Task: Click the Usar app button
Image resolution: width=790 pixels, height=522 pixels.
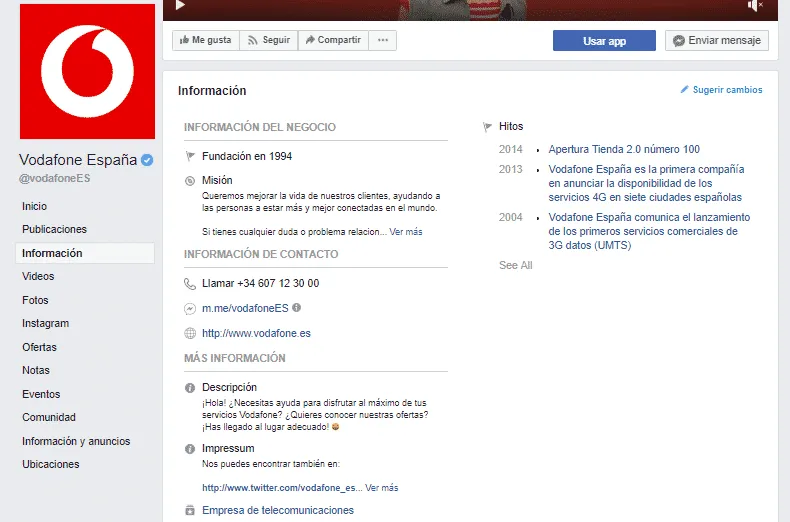Action: (604, 41)
